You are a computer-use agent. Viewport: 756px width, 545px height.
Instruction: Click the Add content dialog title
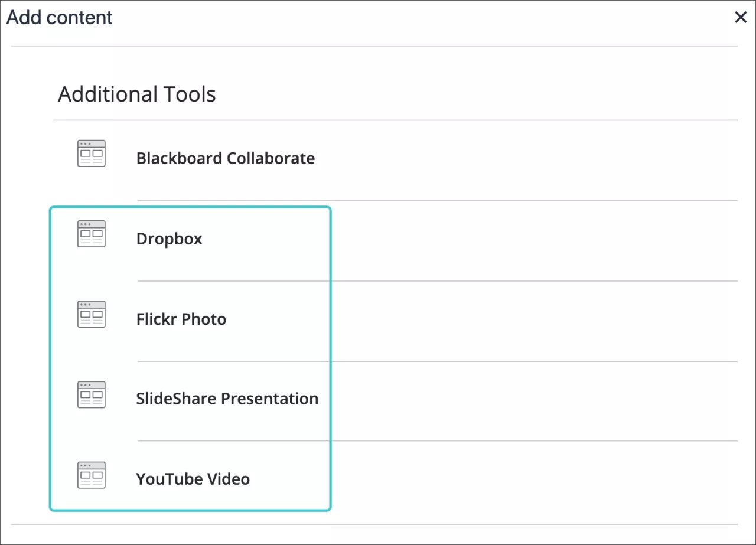[59, 17]
